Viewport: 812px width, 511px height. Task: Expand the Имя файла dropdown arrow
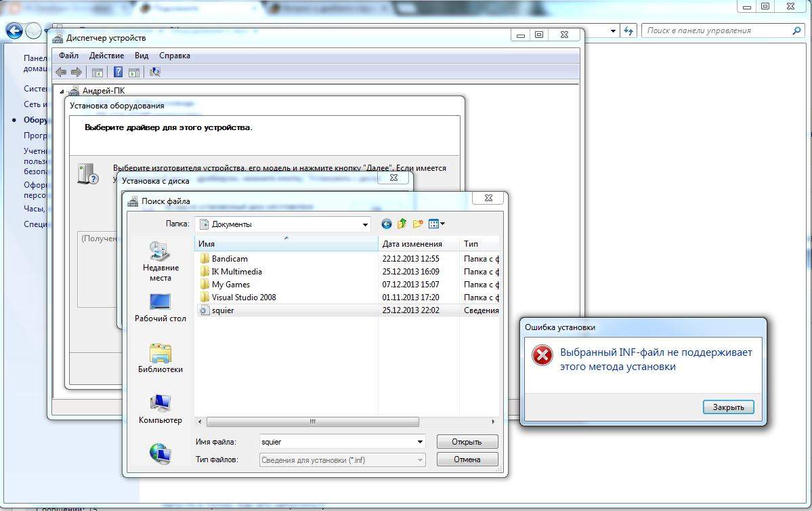coord(420,442)
